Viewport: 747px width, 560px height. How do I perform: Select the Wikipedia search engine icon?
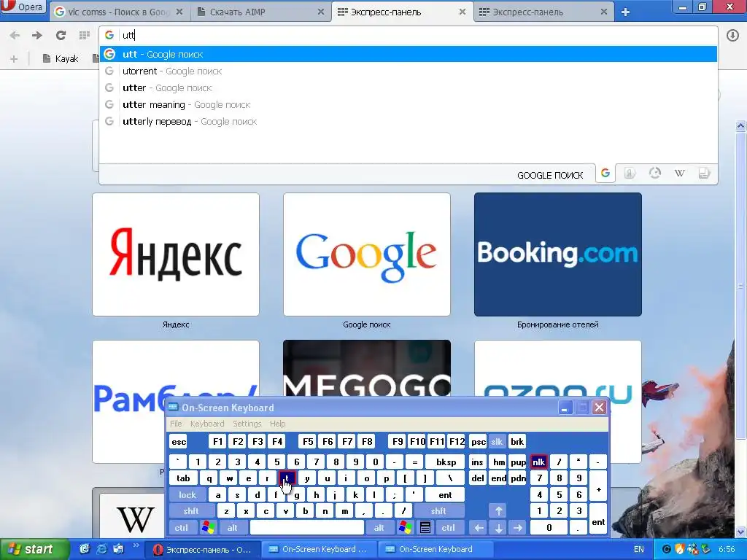[680, 173]
